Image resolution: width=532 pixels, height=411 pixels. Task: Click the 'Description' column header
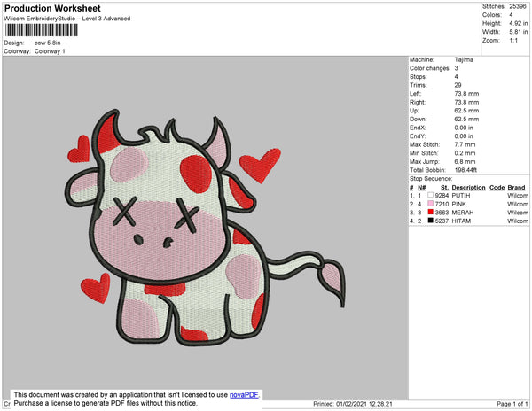[x=468, y=188]
